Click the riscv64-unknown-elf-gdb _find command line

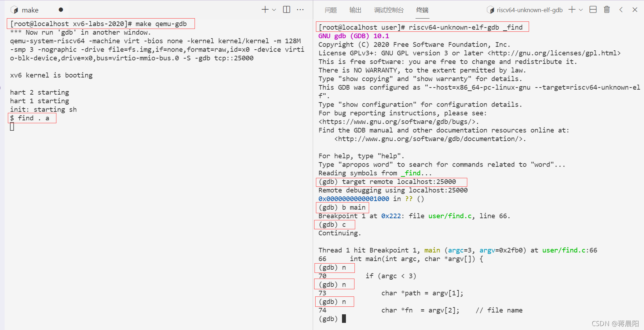pyautogui.click(x=421, y=27)
